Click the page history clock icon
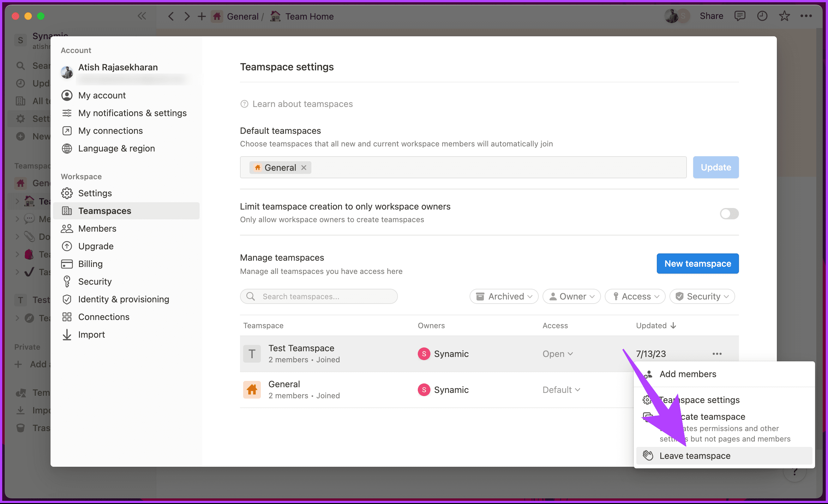 tap(762, 16)
